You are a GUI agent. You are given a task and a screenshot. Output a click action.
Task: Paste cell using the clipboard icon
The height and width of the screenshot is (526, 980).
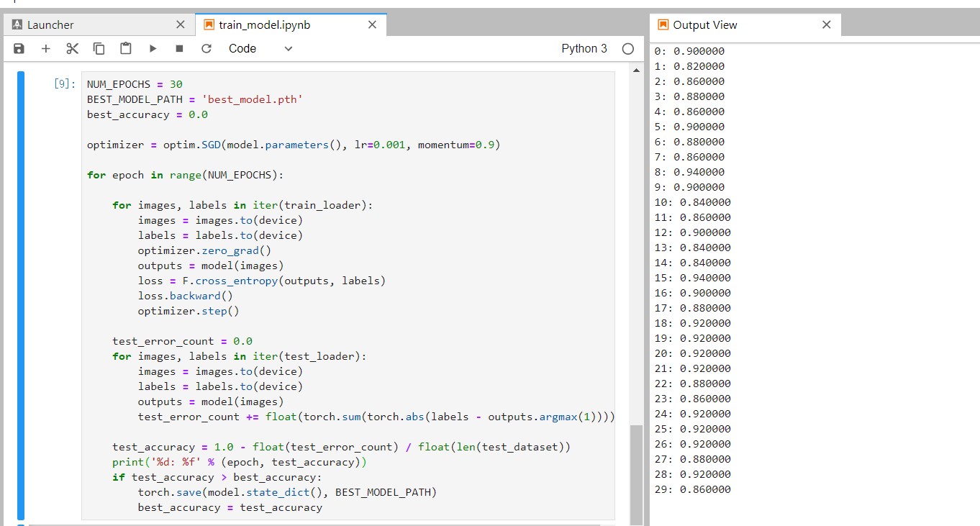[126, 49]
